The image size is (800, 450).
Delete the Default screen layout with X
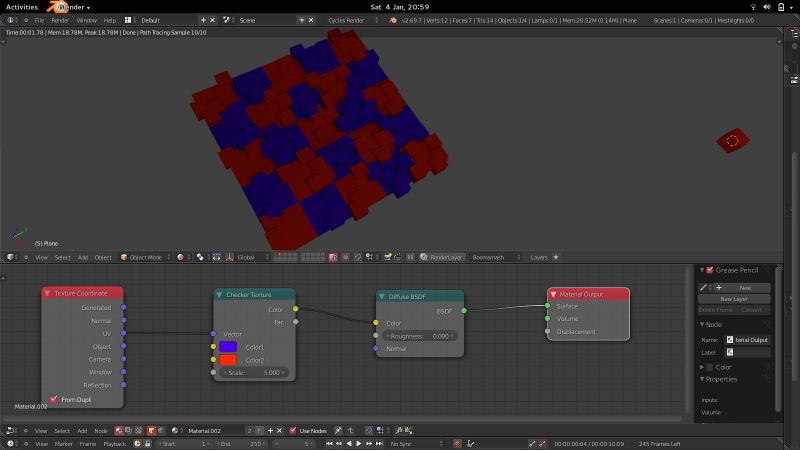tap(212, 20)
